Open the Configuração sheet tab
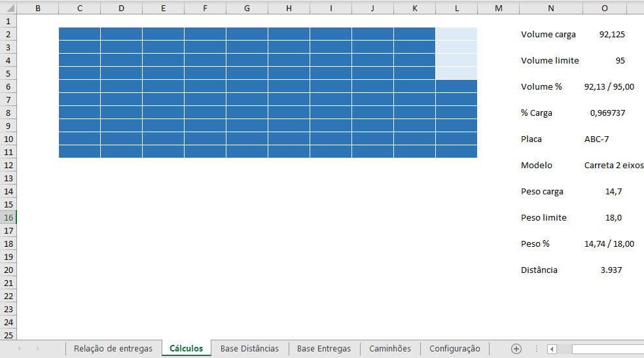 [x=455, y=349]
